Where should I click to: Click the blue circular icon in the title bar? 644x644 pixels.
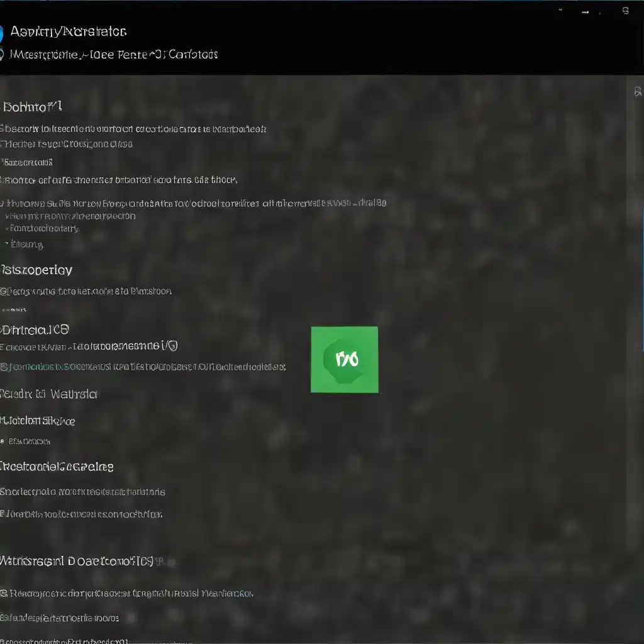1,33
